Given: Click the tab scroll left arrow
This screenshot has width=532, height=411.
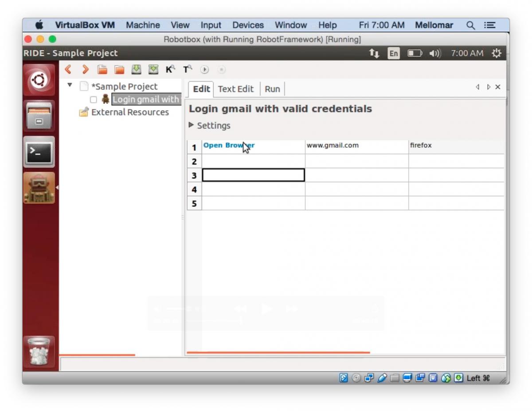Looking at the screenshot, I should [x=477, y=87].
